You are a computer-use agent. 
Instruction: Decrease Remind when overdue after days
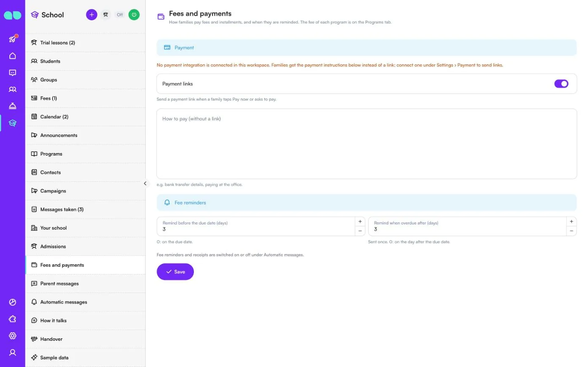(571, 231)
